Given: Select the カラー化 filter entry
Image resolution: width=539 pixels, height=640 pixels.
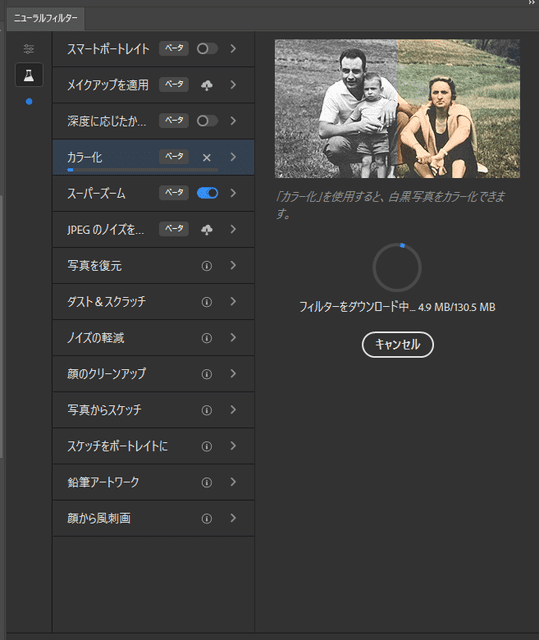Looking at the screenshot, I should [153, 158].
